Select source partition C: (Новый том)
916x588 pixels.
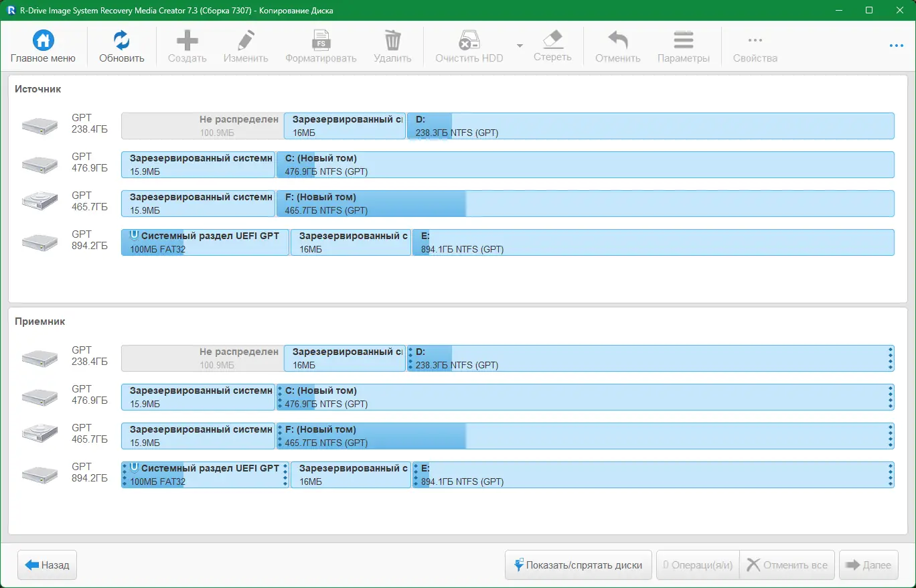coord(585,165)
